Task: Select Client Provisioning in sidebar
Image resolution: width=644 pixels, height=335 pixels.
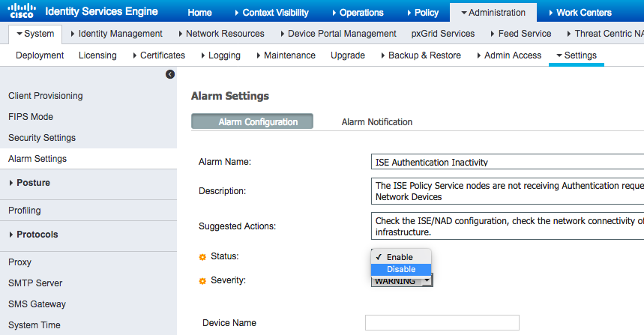Action: click(46, 96)
